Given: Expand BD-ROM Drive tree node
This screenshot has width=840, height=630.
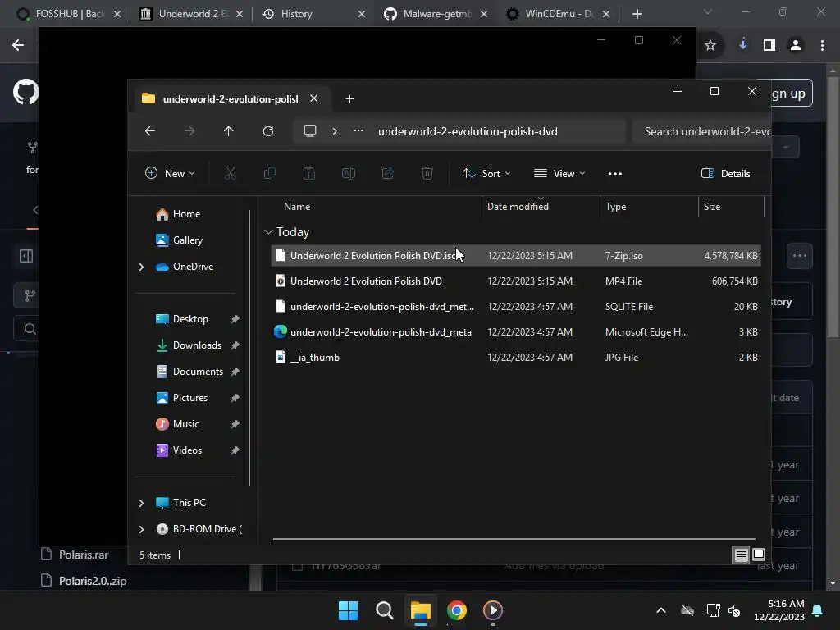Looking at the screenshot, I should (x=141, y=529).
